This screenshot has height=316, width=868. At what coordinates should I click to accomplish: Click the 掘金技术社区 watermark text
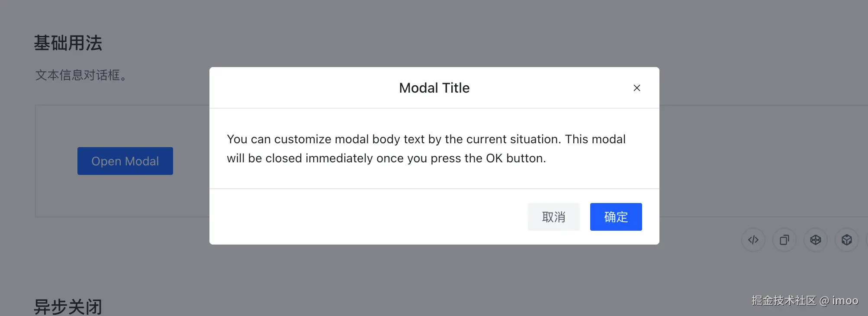tap(784, 300)
